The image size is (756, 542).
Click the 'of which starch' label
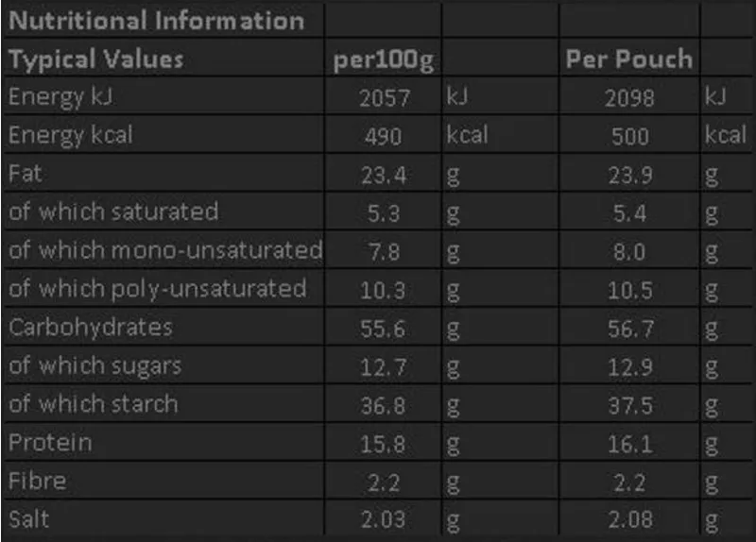point(93,404)
